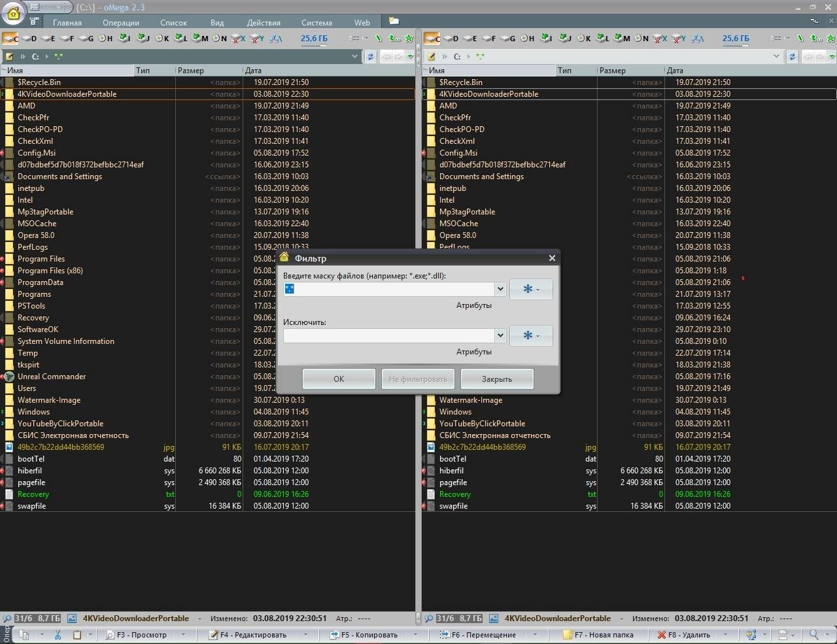837x644 pixels.
Task: Select drive F in right panel
Action: point(488,39)
